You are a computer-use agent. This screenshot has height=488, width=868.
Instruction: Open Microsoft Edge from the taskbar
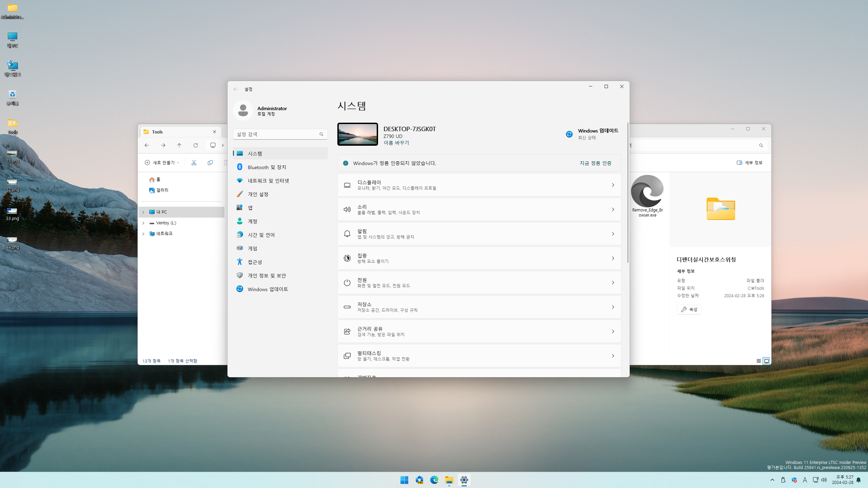434,480
